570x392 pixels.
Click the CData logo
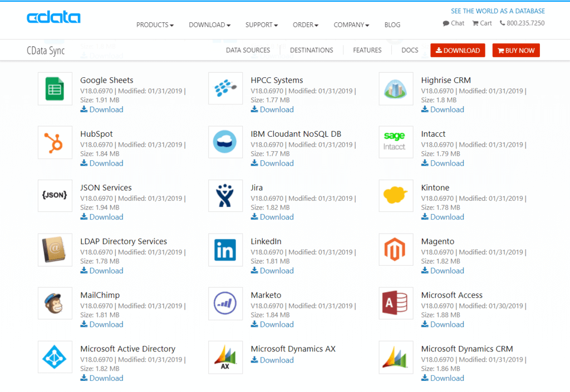click(53, 18)
